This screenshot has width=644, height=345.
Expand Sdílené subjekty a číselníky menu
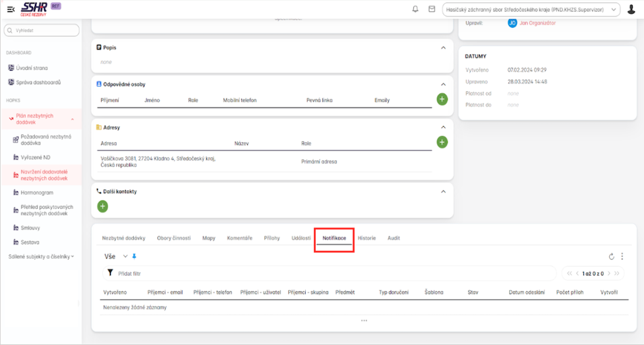41,256
